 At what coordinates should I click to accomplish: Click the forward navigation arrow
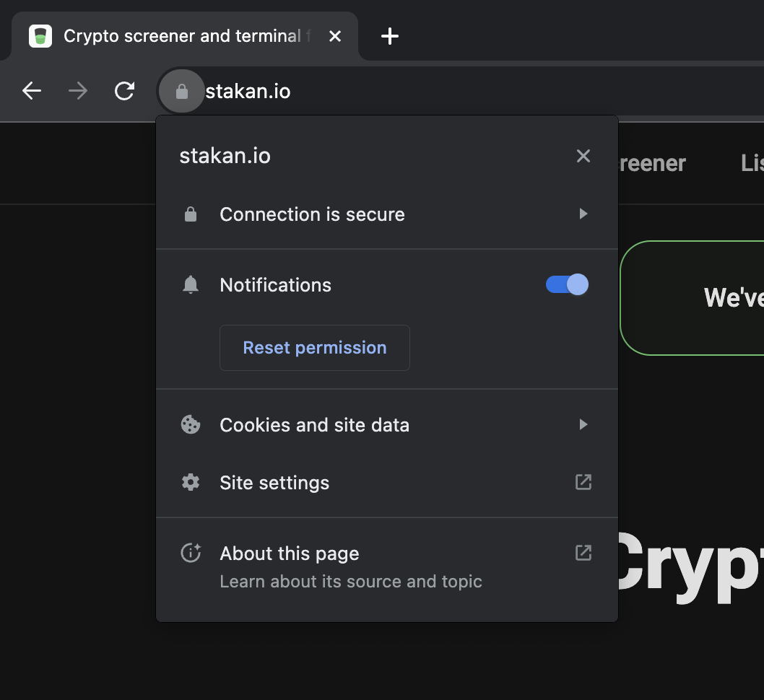78,90
